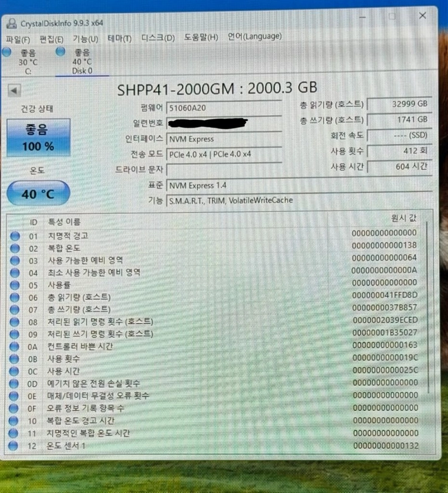Click the empty 드라이브 문자 field
Image resolution: width=448 pixels, height=493 pixels.
click(x=223, y=170)
